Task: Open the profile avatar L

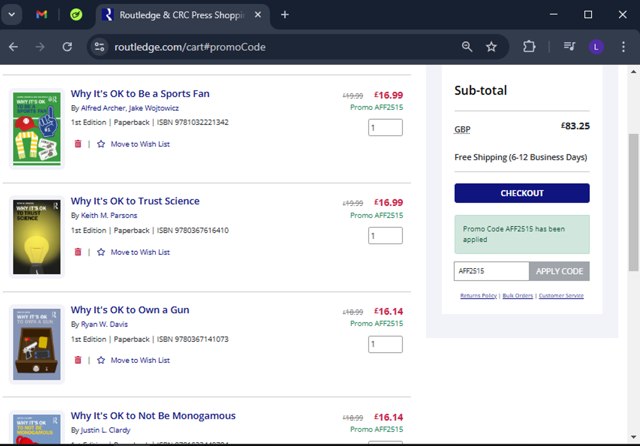Action: (x=596, y=47)
